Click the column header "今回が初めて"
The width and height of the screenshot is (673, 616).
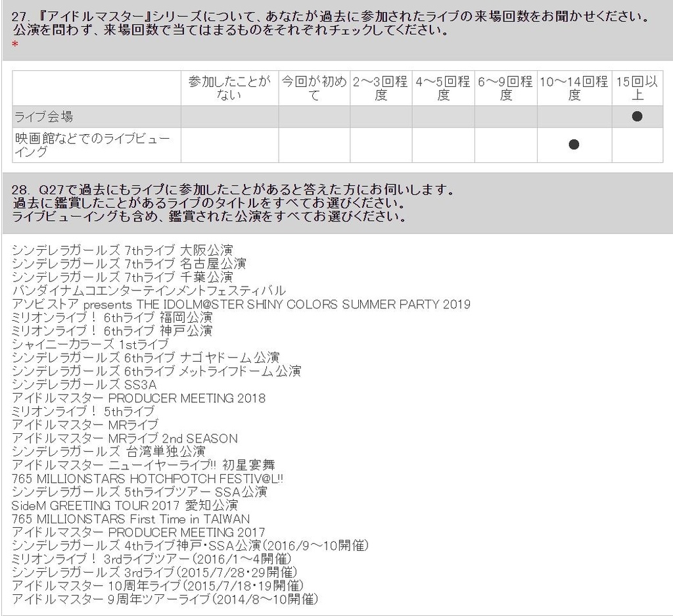tap(314, 88)
